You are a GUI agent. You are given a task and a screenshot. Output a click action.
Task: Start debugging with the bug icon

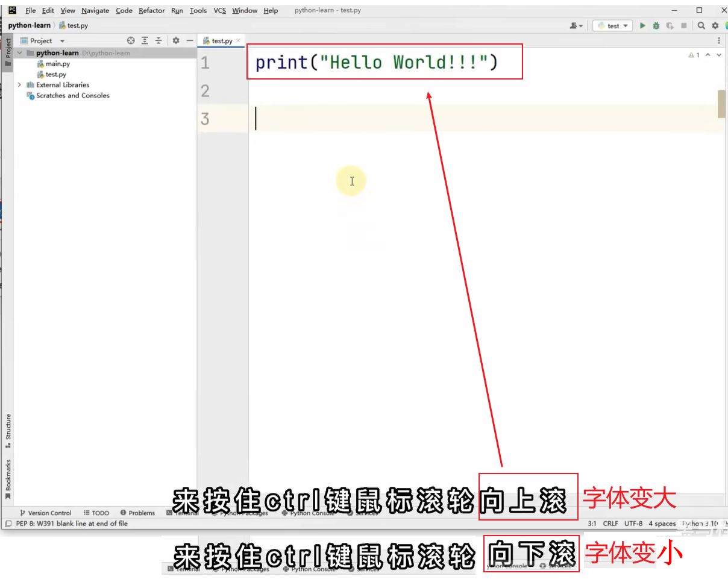click(x=656, y=26)
